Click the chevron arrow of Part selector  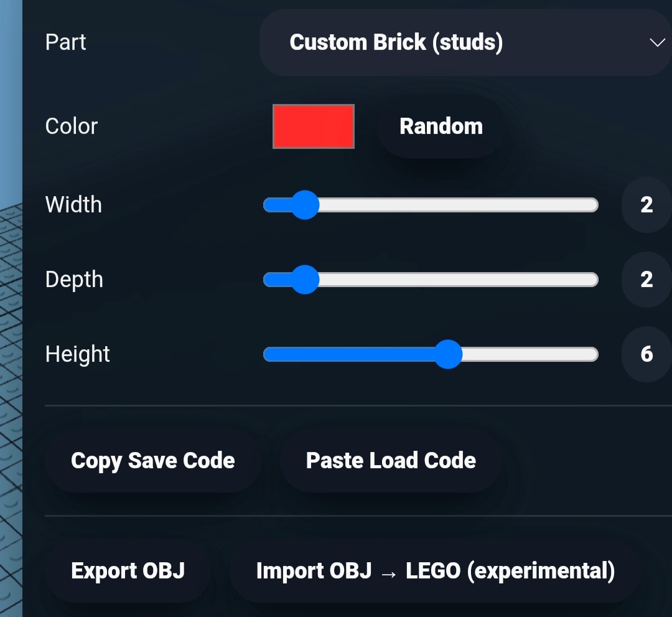tap(657, 42)
